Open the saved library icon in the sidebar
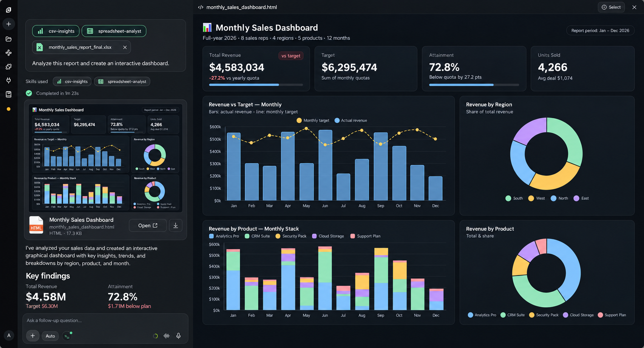This screenshot has width=644, height=348. pyautogui.click(x=8, y=94)
